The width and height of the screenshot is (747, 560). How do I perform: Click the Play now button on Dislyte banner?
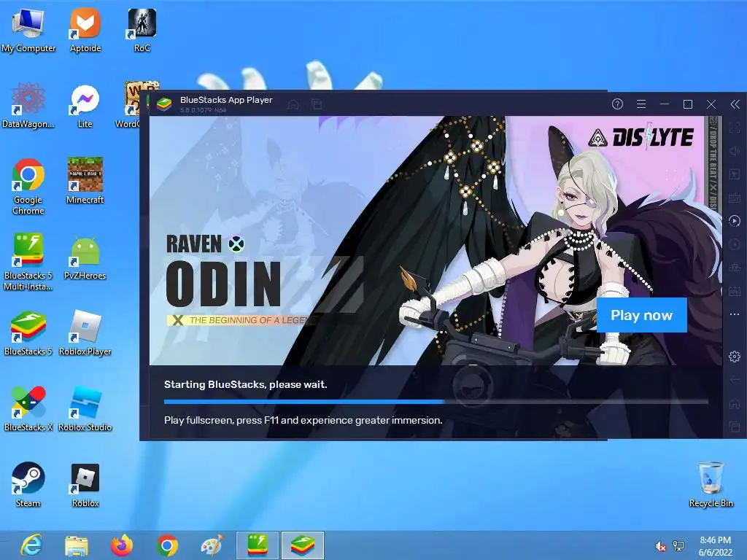[641, 315]
